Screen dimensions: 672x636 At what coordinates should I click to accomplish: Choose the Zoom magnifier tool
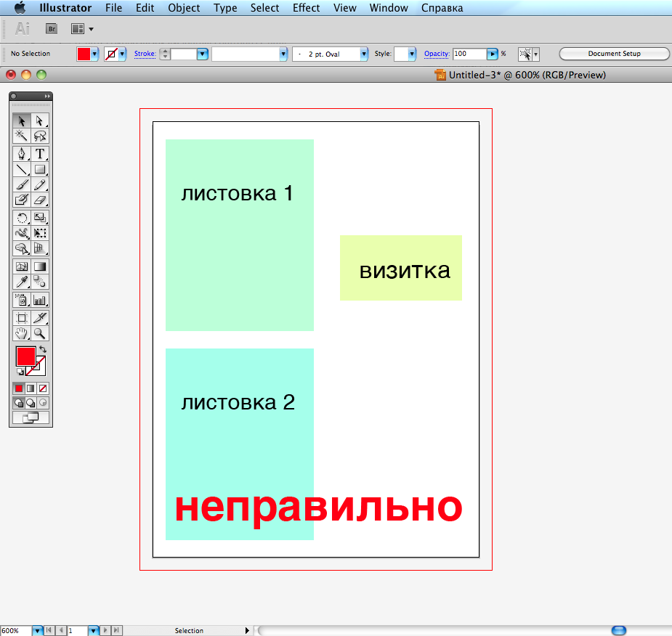tap(40, 333)
